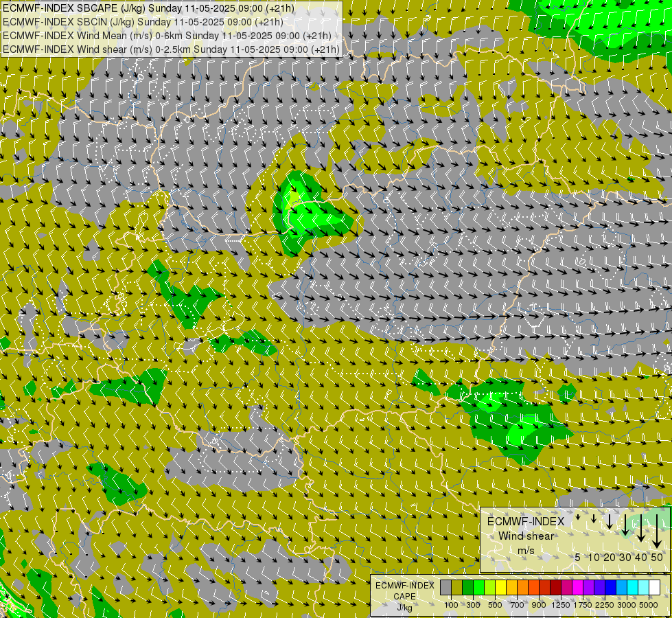Viewport: 672px width, 618px height.
Task: Click the 'CAPE' label in color legend
Action: click(x=404, y=597)
